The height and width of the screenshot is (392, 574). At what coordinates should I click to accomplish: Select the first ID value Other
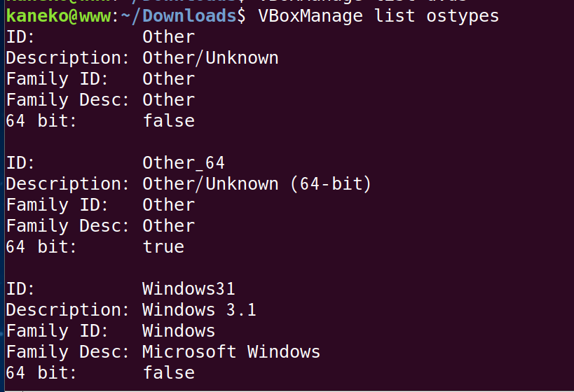pos(169,37)
